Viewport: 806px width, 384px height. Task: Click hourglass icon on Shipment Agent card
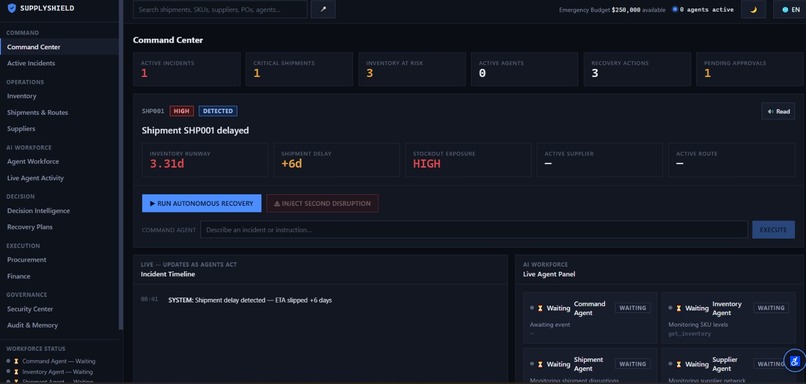point(540,364)
